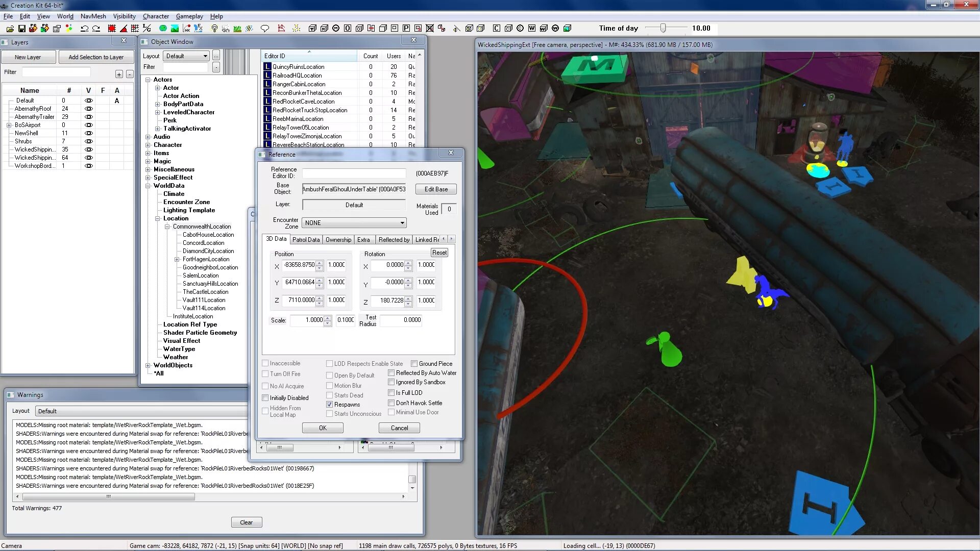Open the NavMesh menu
980x551 pixels.
(x=93, y=16)
